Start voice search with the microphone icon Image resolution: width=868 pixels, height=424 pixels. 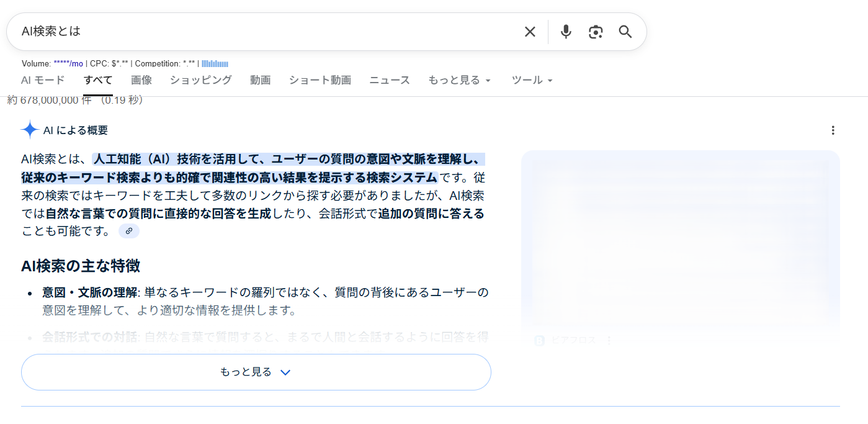[566, 32]
